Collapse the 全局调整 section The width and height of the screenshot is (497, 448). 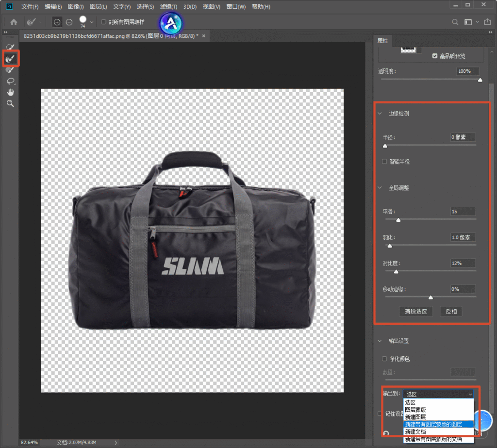pyautogui.click(x=380, y=188)
